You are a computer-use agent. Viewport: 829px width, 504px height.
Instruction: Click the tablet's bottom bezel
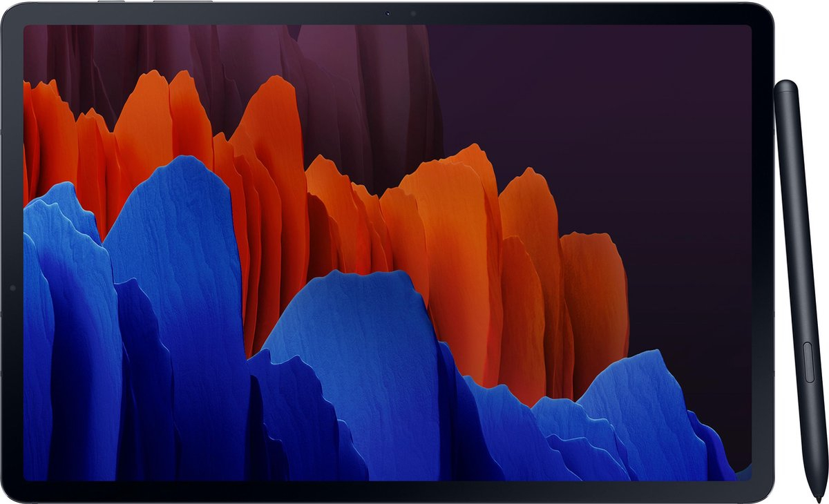[387, 492]
